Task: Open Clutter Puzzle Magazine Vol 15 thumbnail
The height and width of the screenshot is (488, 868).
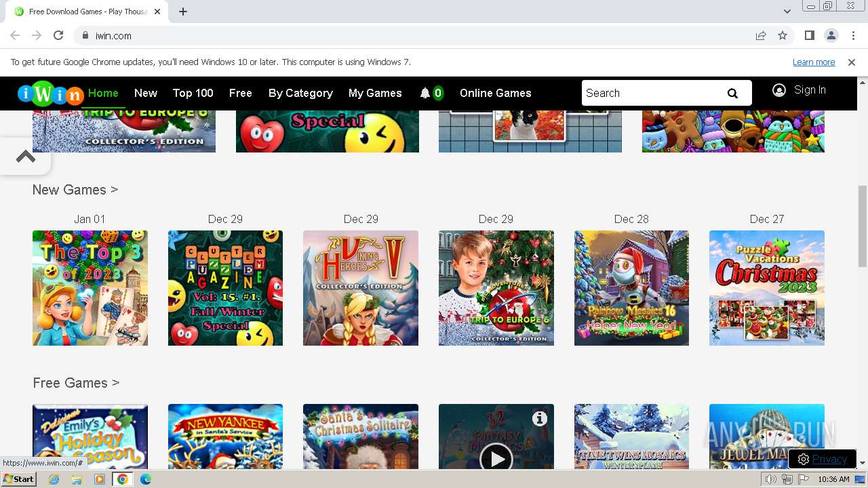Action: pos(225,288)
